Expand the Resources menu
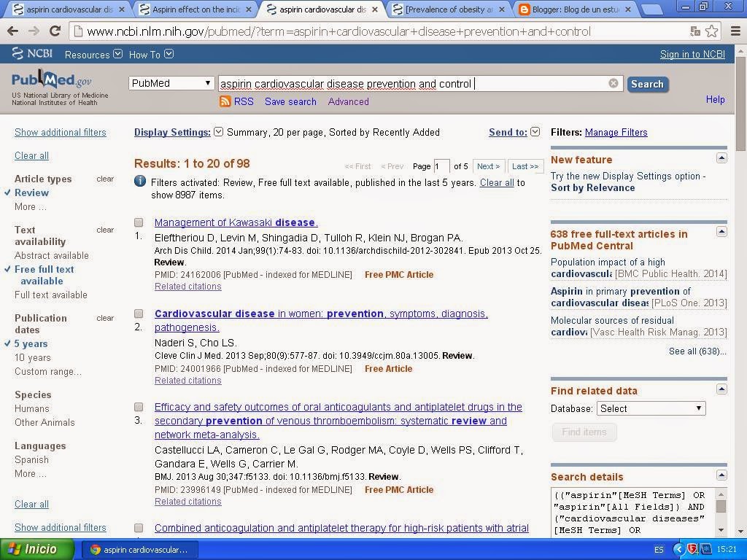747x560 pixels. [93, 54]
